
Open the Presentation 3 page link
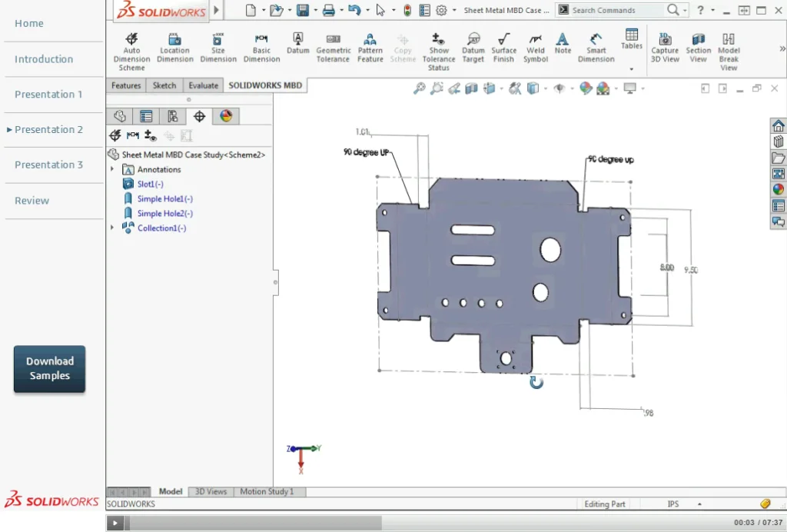51,165
